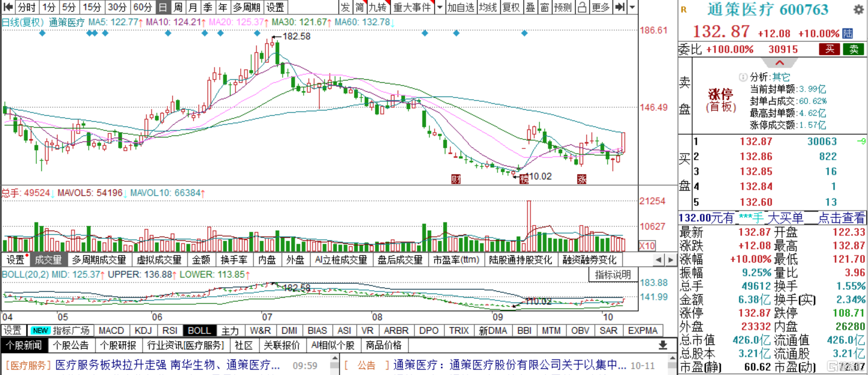Click the 陆 badge beside +10.00%
This screenshot has width=868, height=375.
click(x=848, y=33)
